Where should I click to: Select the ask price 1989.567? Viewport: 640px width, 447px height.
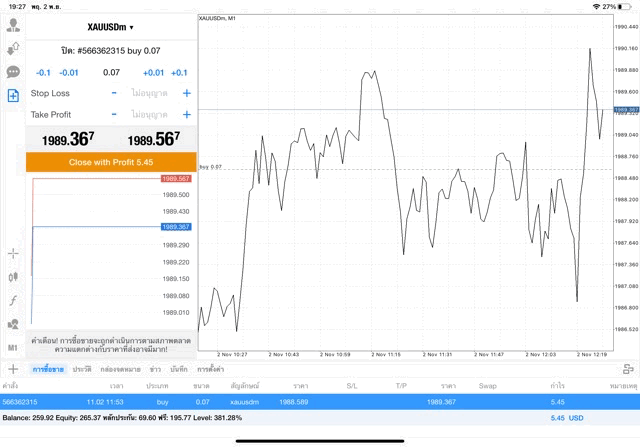(153, 140)
